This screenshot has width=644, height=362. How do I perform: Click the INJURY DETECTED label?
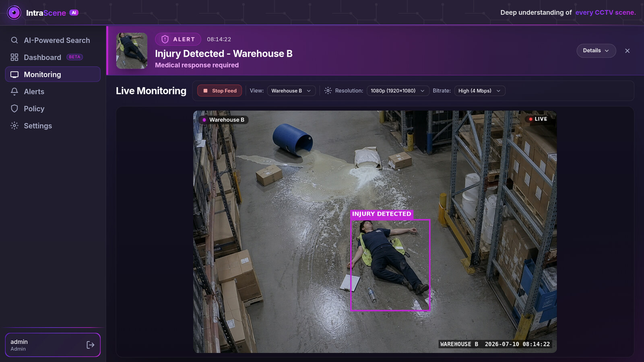[382, 214]
